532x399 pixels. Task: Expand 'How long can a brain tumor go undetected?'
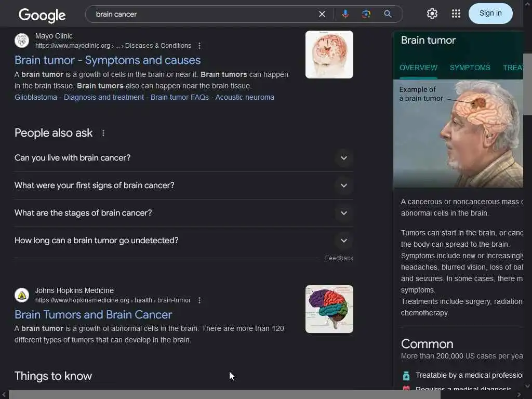point(183,240)
